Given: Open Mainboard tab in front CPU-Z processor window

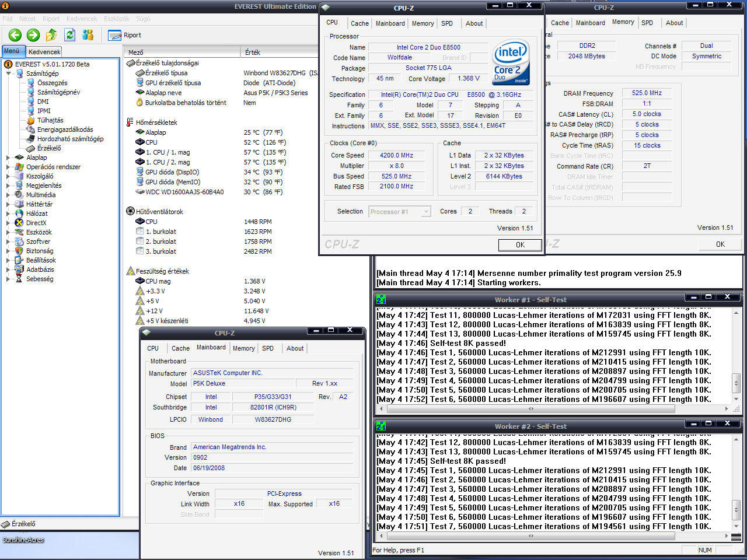Looking at the screenshot, I should 390,23.
